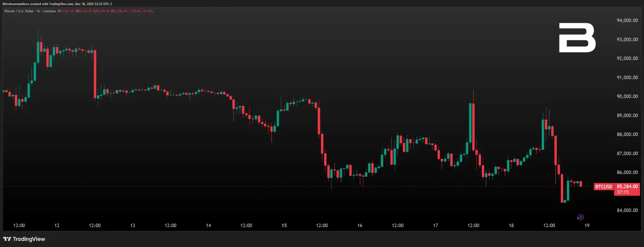The width and height of the screenshot is (644, 247).
Task: Select date 15 on the time axis
Action: click(x=284, y=225)
